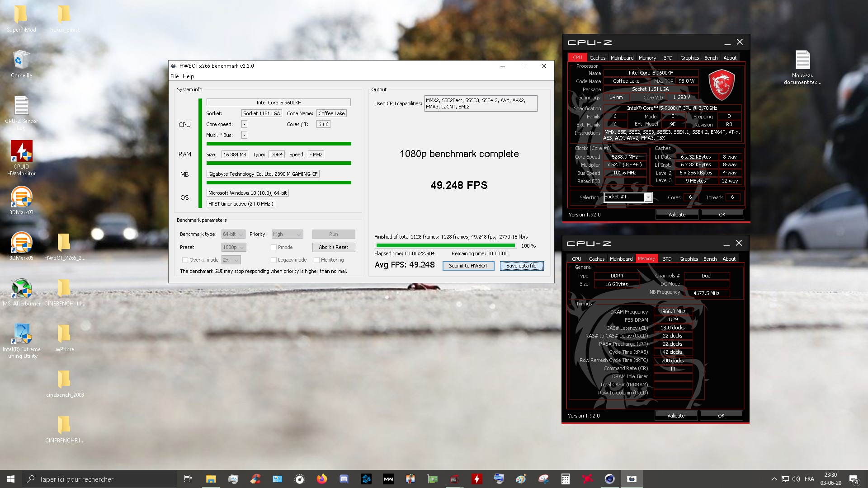
Task: Open the notification center icon
Action: click(x=854, y=479)
